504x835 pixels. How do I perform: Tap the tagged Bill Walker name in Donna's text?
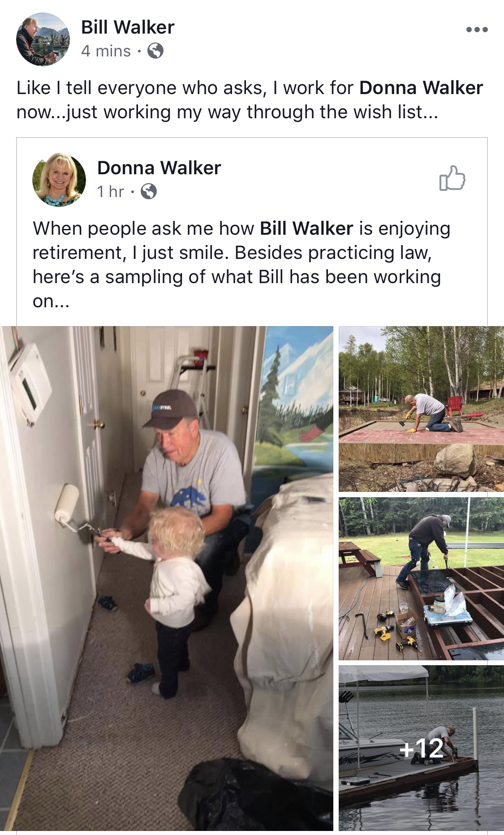point(306,228)
